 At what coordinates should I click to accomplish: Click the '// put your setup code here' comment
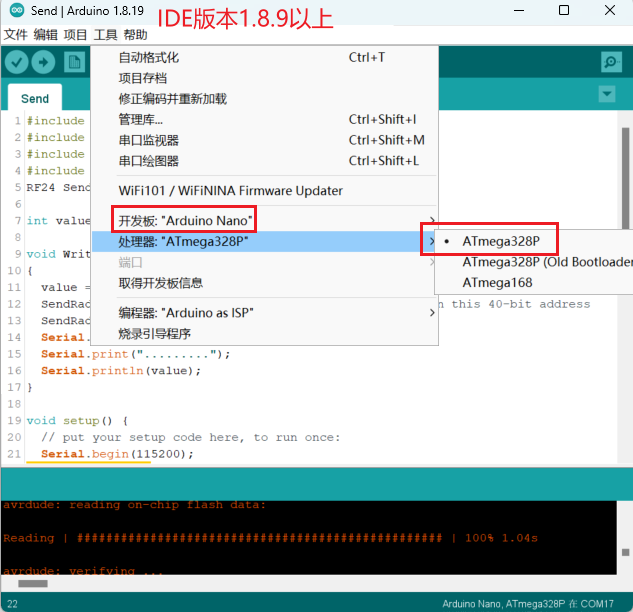pos(191,437)
